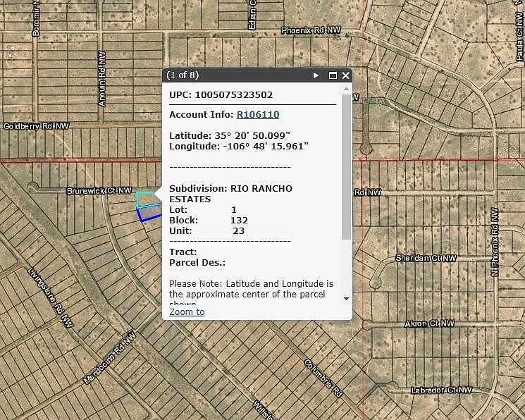
Task: Click the Brunswick Ct NW road label
Action: [x=99, y=191]
